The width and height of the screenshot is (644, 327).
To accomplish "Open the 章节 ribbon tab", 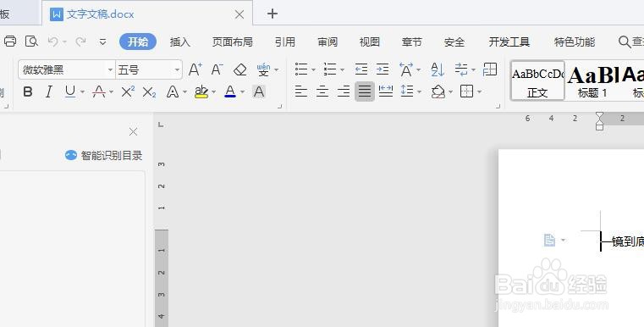I will (x=412, y=42).
